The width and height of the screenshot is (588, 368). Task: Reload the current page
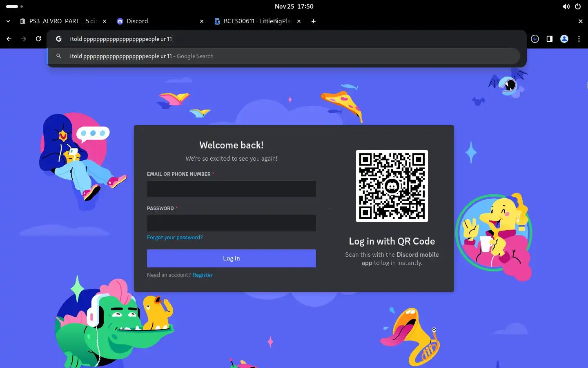[38, 39]
